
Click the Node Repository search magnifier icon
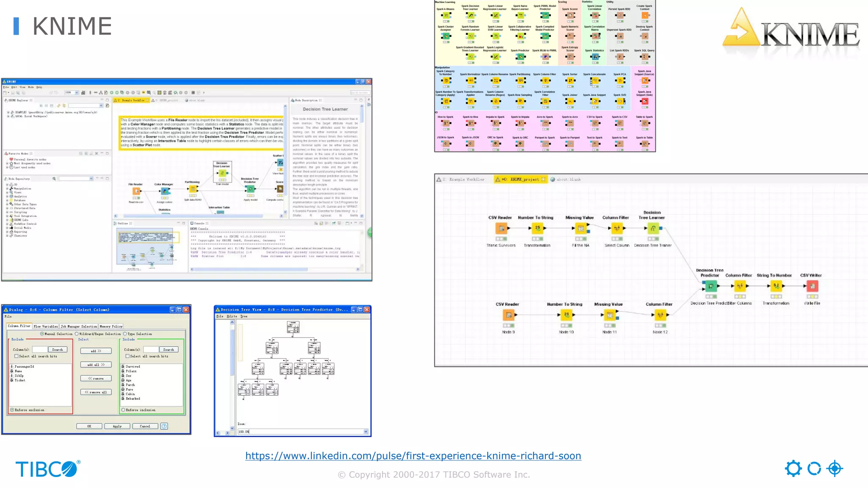click(x=54, y=179)
